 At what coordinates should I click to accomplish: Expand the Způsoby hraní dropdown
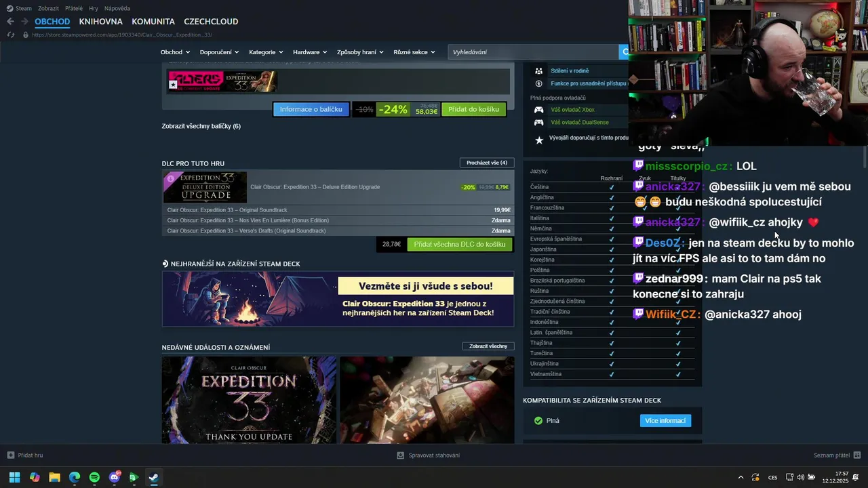[360, 52]
